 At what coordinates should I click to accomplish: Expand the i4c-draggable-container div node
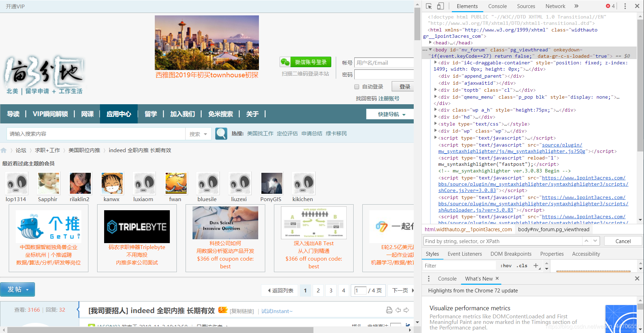pyautogui.click(x=435, y=63)
